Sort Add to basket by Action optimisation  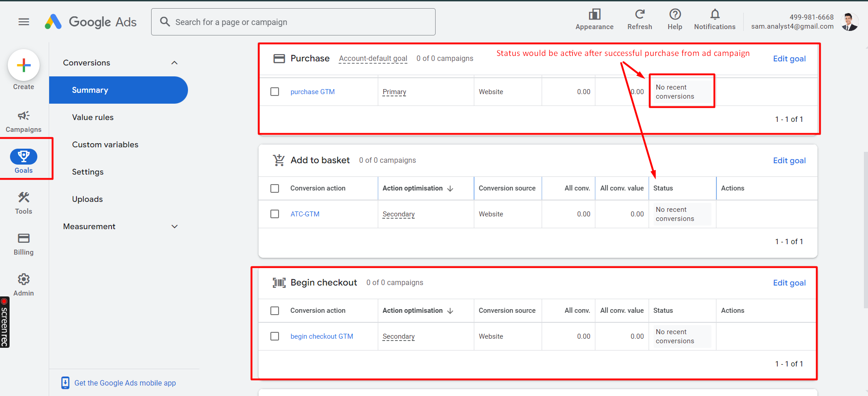(418, 188)
